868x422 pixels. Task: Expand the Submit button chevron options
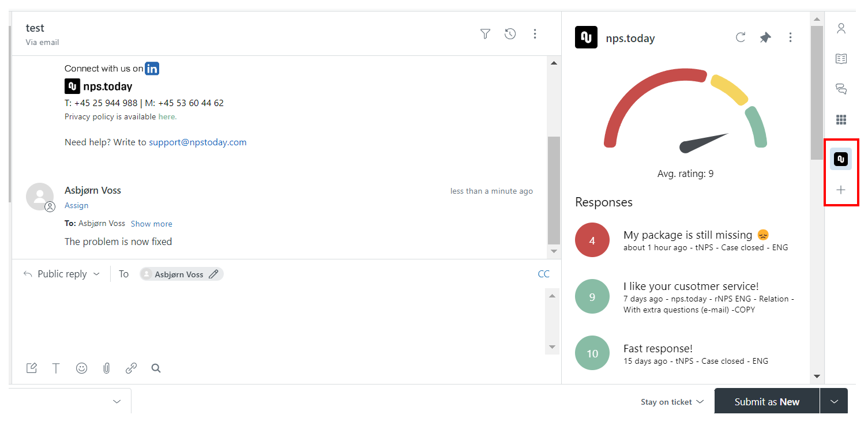834,401
